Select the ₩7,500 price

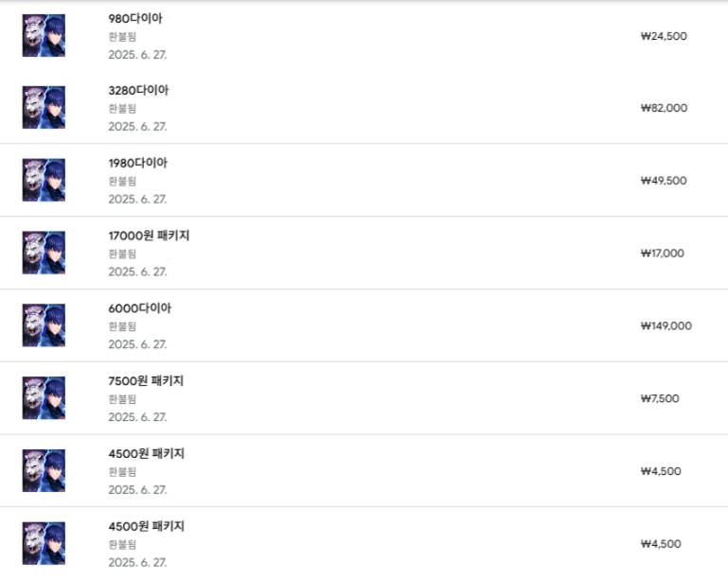(660, 398)
